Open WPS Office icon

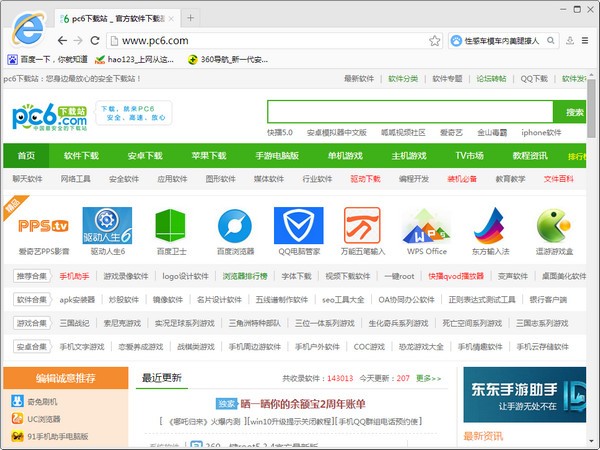click(426, 226)
